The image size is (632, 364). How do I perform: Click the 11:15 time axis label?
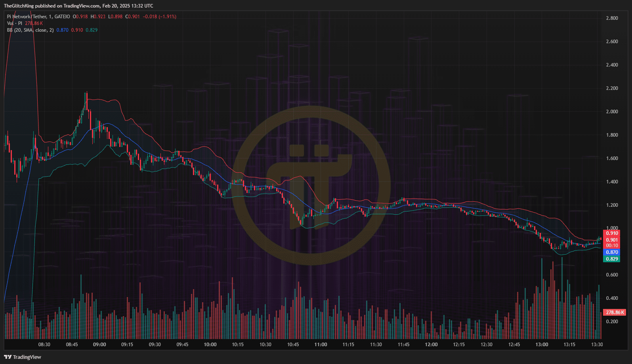pyautogui.click(x=348, y=345)
